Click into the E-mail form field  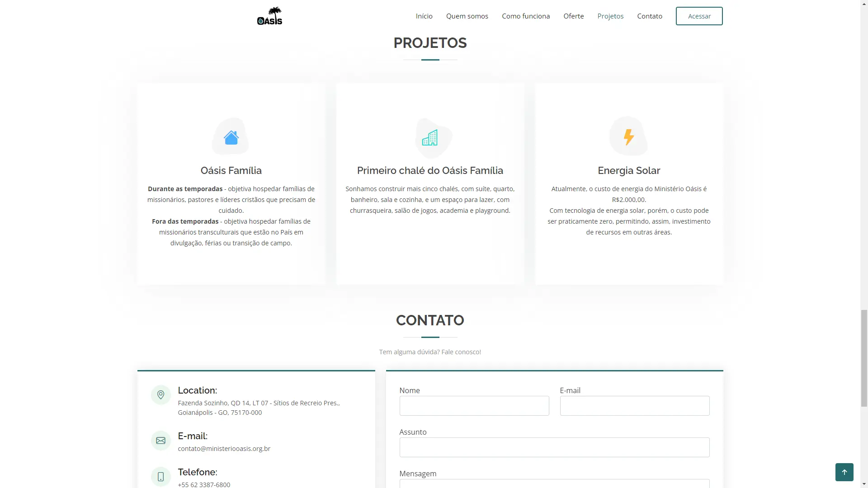pos(634,406)
